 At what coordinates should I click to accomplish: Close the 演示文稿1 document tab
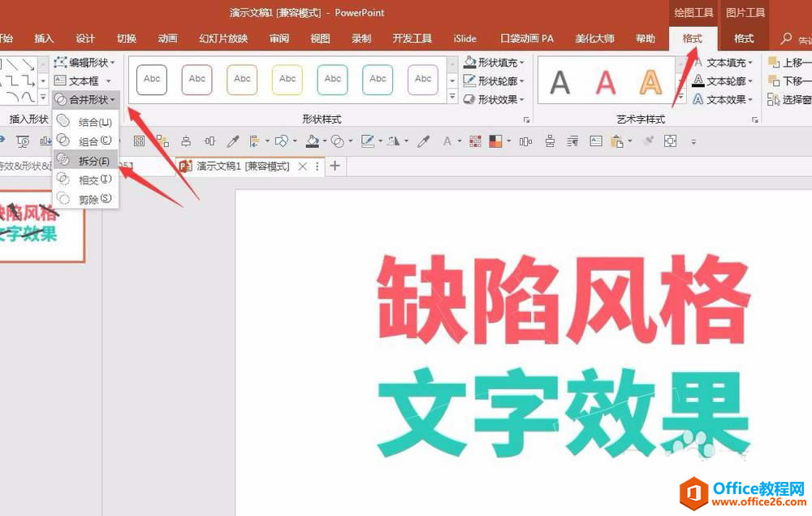(x=302, y=167)
